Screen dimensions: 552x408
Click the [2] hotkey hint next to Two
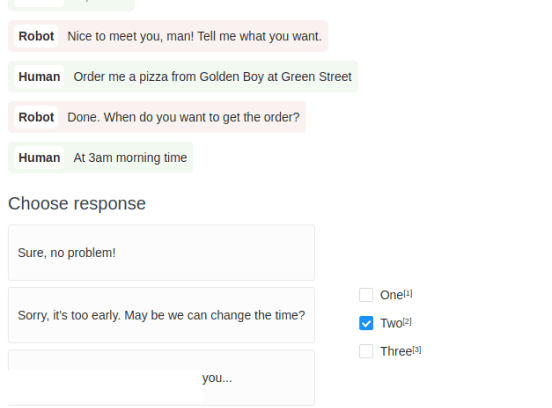pos(407,321)
